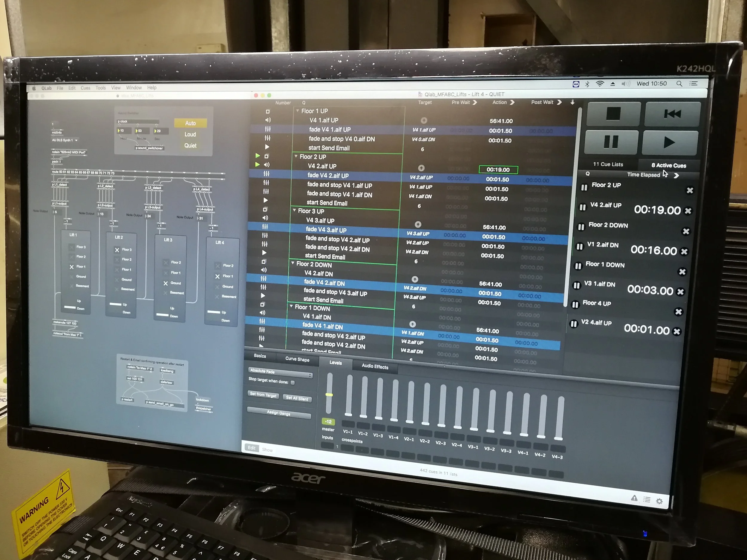This screenshot has width=747, height=560.
Task: Collapse the Floor 2 UP group
Action: 296,156
